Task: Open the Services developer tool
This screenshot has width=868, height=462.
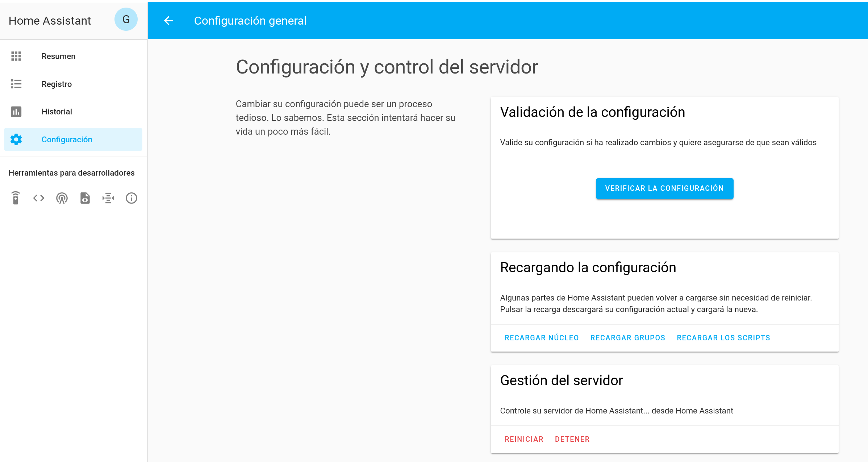Action: [16, 198]
